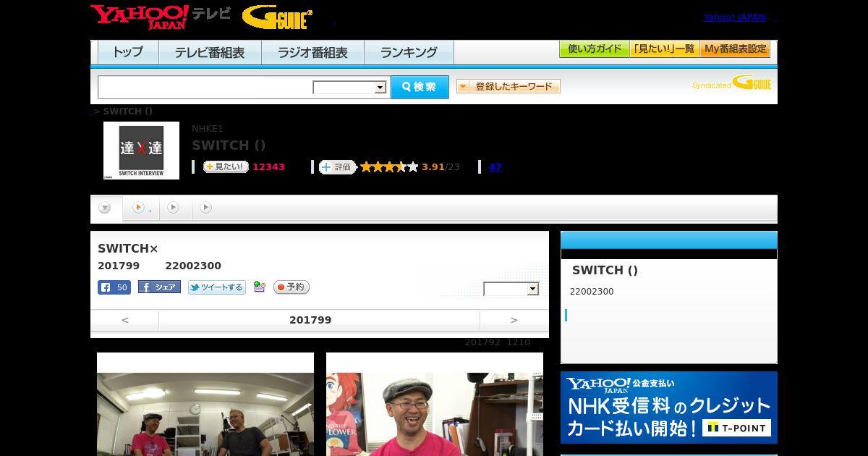Viewport: 868px width, 456px height.
Task: Click the ツイートする Twitter button
Action: pyautogui.click(x=217, y=287)
